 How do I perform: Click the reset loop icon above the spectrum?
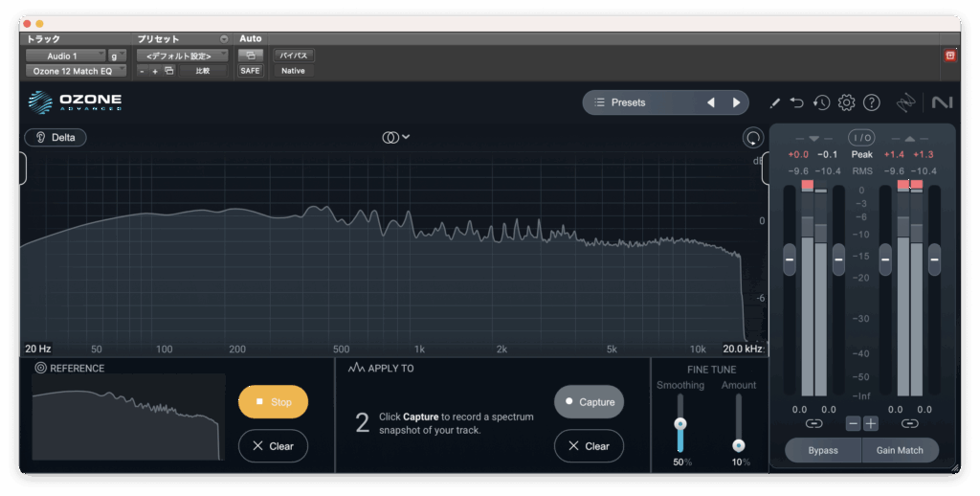point(753,138)
